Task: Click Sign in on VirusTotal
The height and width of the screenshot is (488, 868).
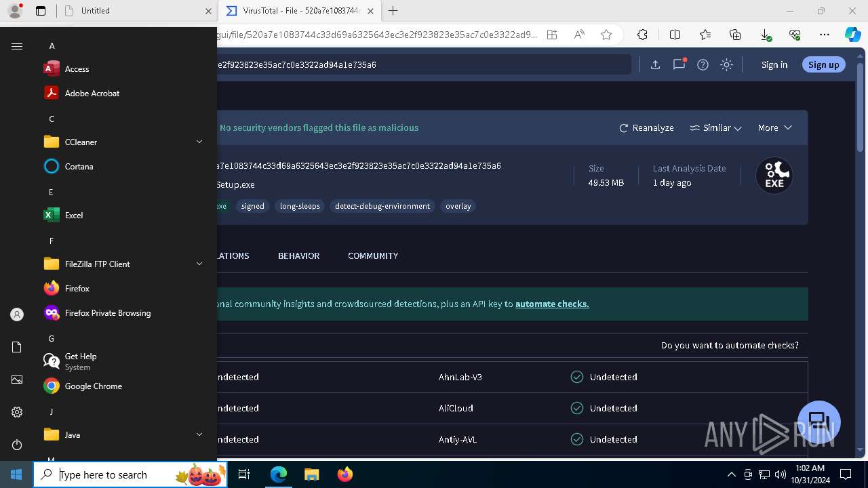Action: tap(774, 64)
